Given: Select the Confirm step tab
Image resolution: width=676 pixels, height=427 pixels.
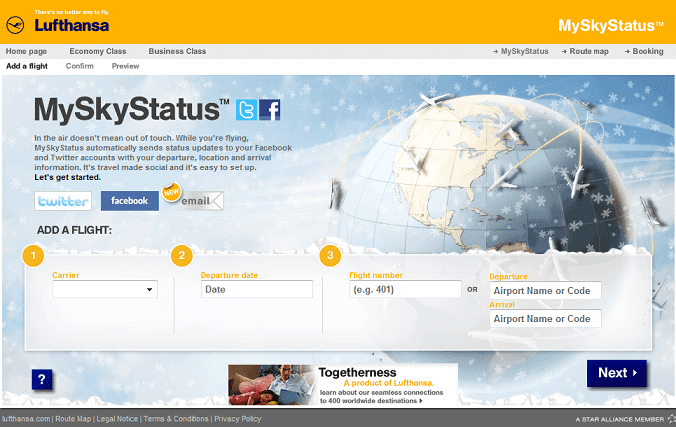Looking at the screenshot, I should point(79,66).
